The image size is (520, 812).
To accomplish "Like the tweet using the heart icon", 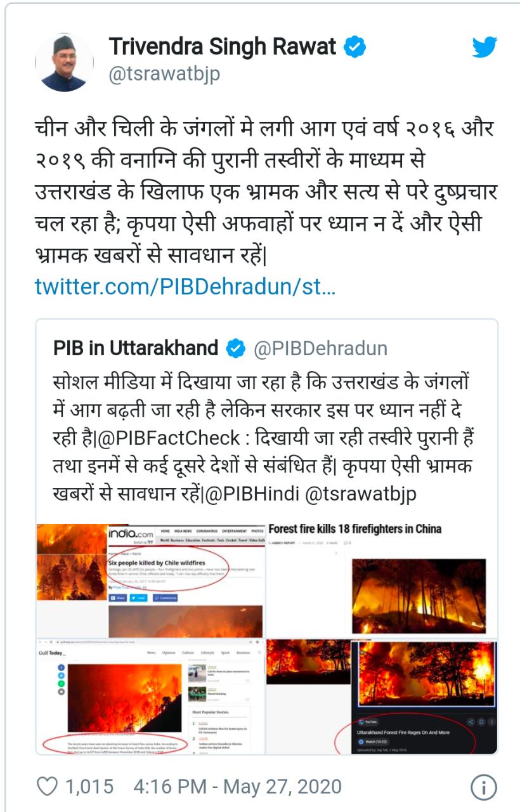I will (x=47, y=787).
